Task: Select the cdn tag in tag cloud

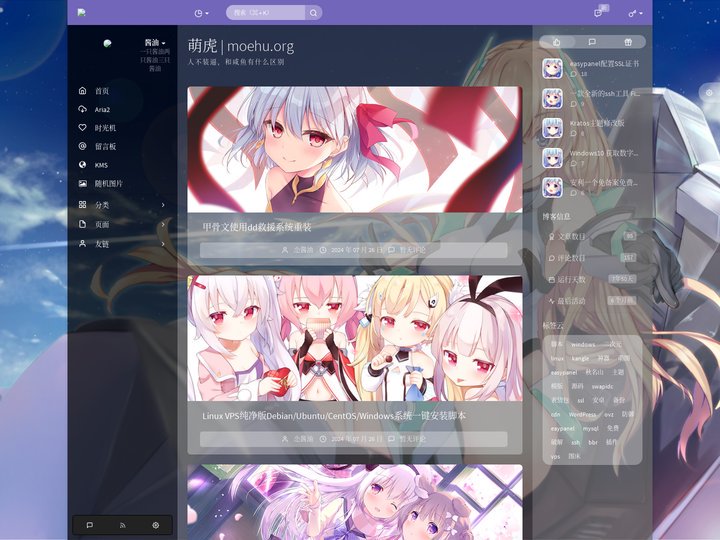Action: pos(556,414)
